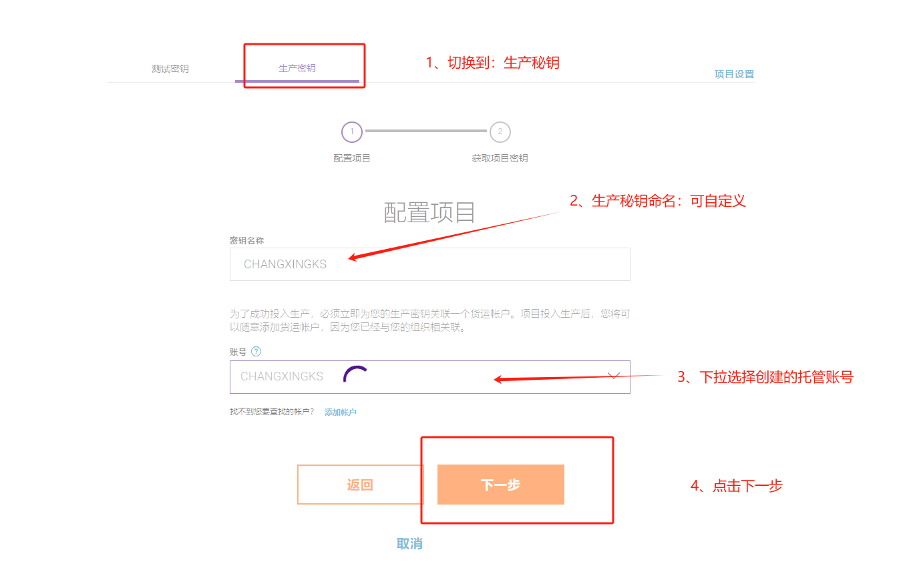
Task: Click the 取消 link at the bottom
Action: pos(409,544)
